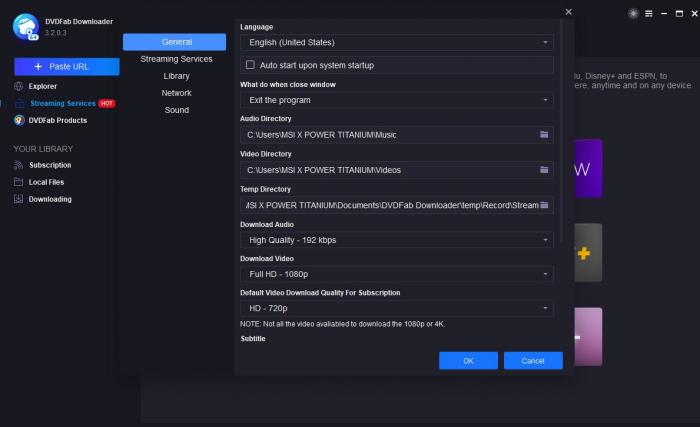Image resolution: width=700 pixels, height=427 pixels.
Task: Open the hamburger menu in title bar
Action: [649, 14]
